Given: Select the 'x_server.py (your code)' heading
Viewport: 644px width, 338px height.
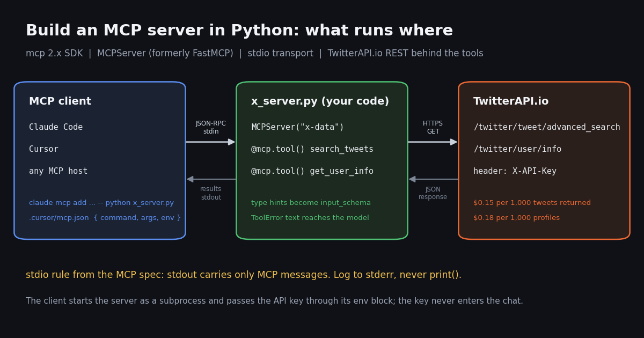Looking at the screenshot, I should coord(320,101).
